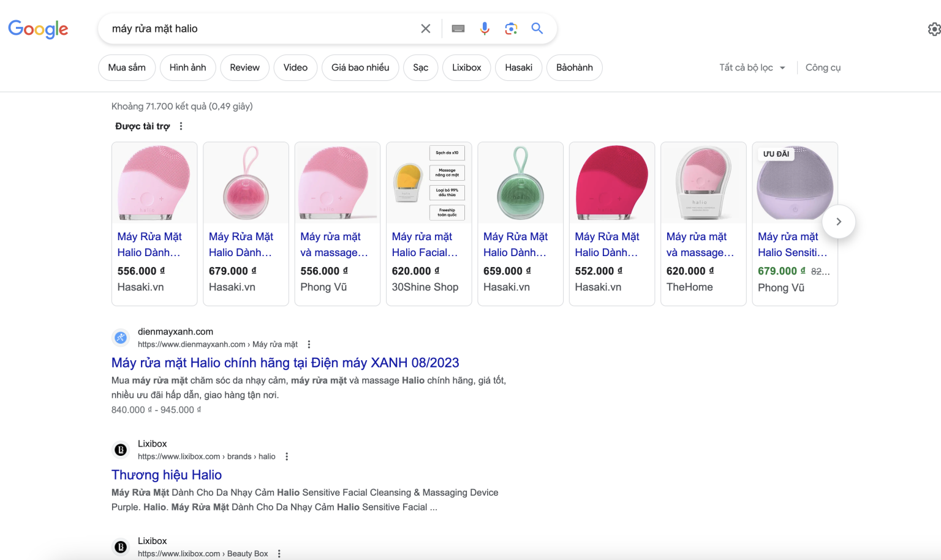Search by image with Google Lens

coord(511,29)
